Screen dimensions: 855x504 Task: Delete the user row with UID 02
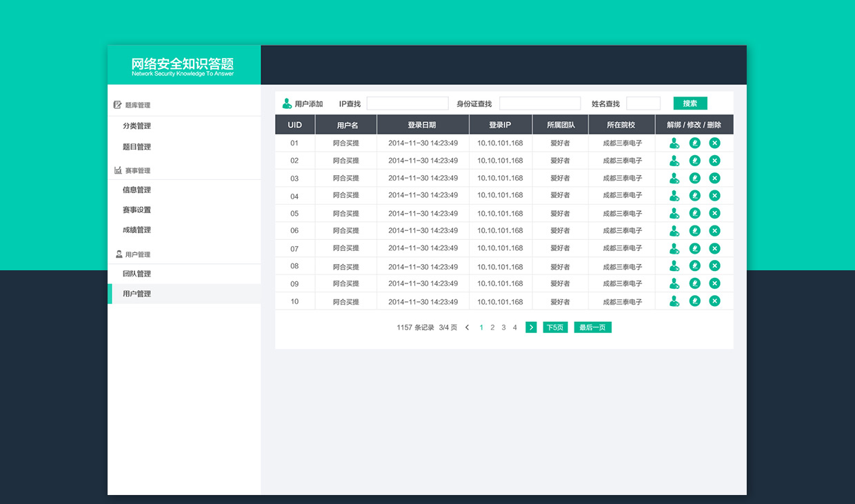coord(714,161)
